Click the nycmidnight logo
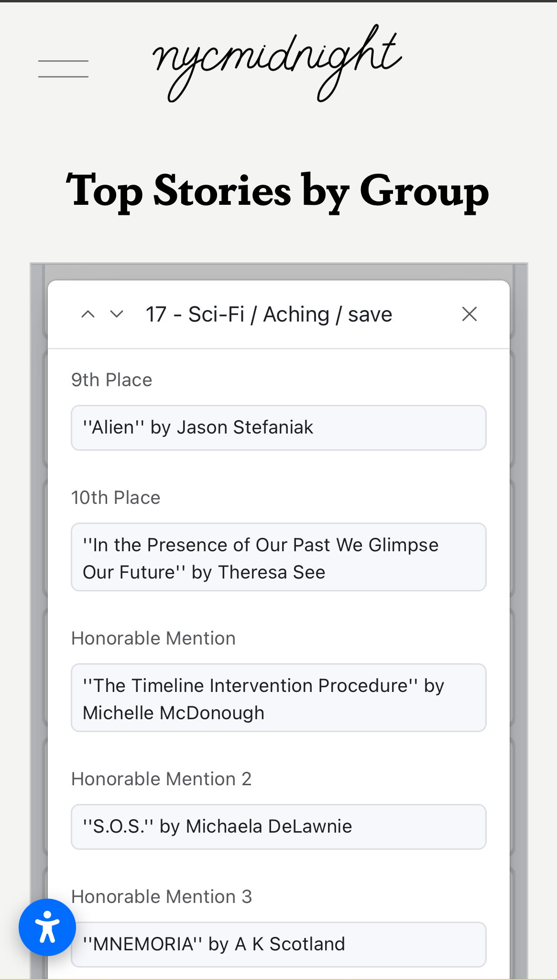The height and width of the screenshot is (980, 557). (x=277, y=62)
